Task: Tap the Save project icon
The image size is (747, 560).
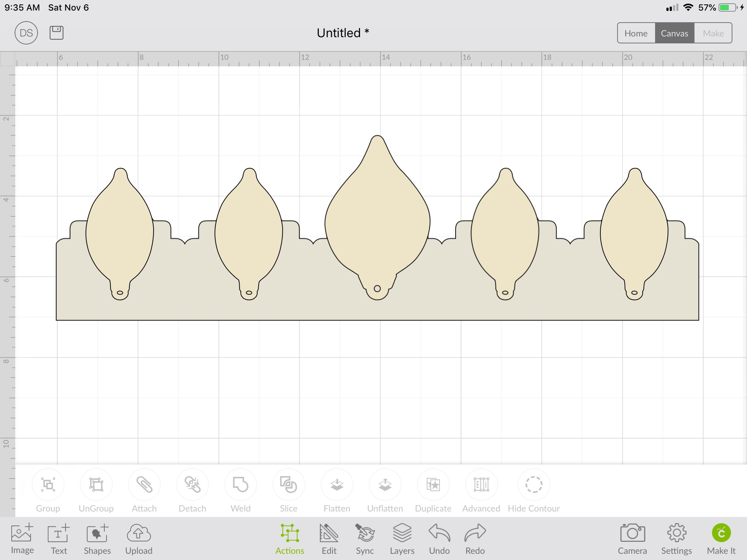Action: (57, 33)
